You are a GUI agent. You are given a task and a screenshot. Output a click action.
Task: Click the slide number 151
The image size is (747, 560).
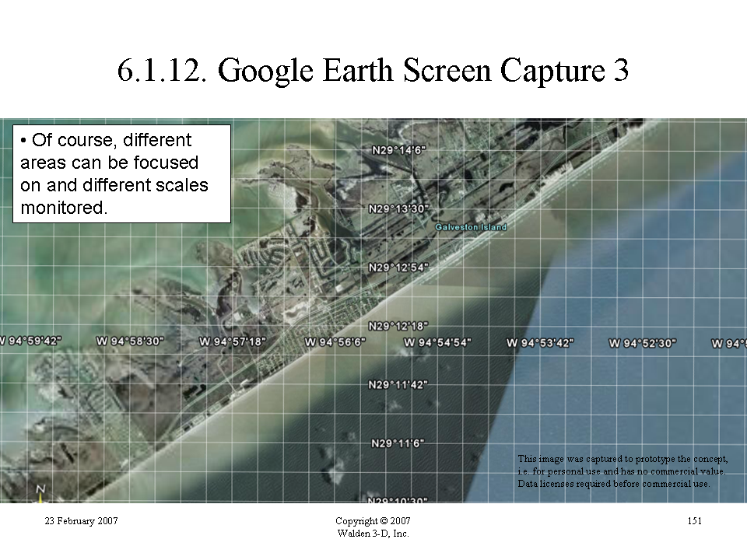click(x=695, y=521)
